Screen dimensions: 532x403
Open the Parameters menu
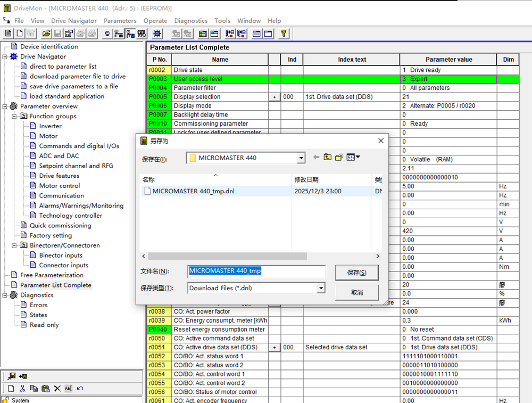pyautogui.click(x=120, y=21)
